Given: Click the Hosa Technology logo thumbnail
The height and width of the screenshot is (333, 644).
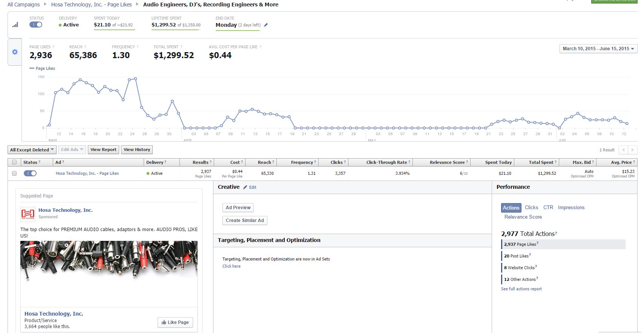Looking at the screenshot, I should pos(28,214).
